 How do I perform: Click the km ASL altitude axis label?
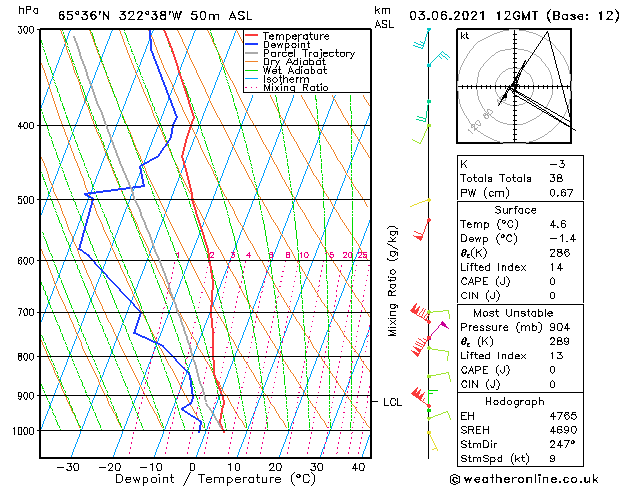click(x=384, y=17)
